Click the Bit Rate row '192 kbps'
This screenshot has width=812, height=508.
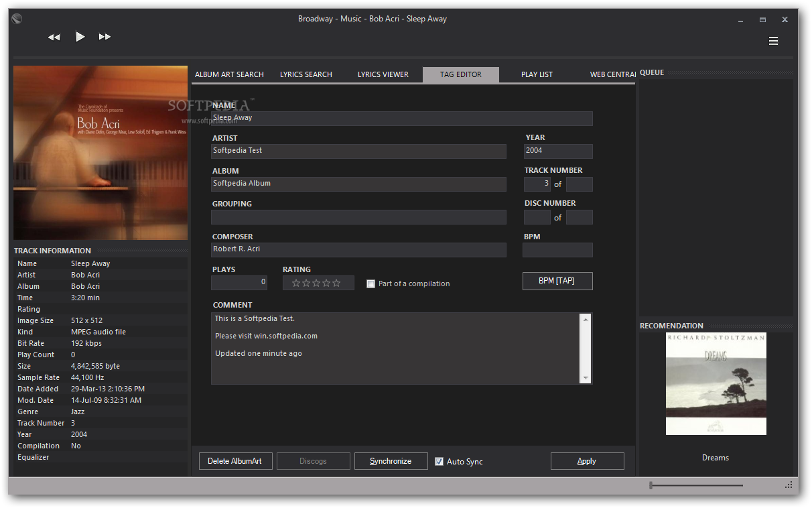pos(101,343)
